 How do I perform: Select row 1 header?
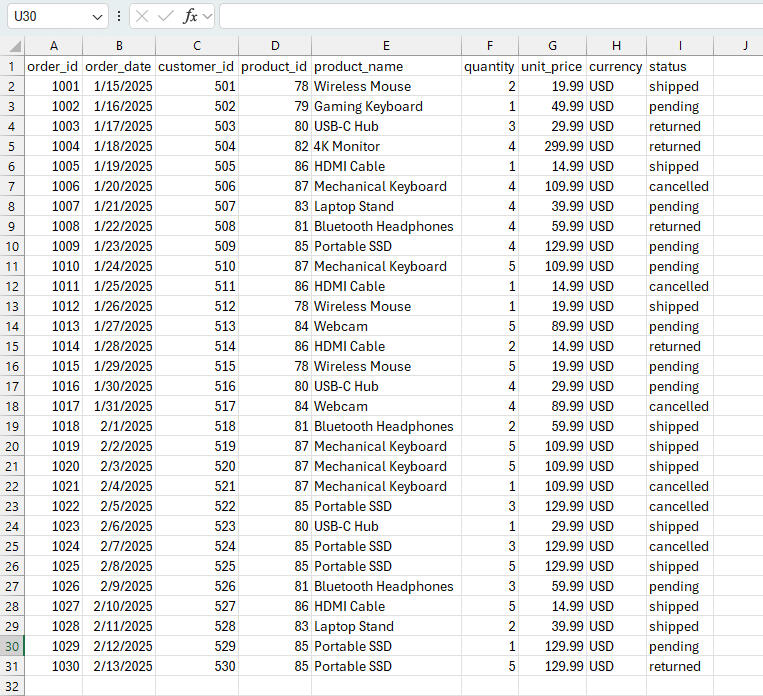pyautogui.click(x=12, y=66)
